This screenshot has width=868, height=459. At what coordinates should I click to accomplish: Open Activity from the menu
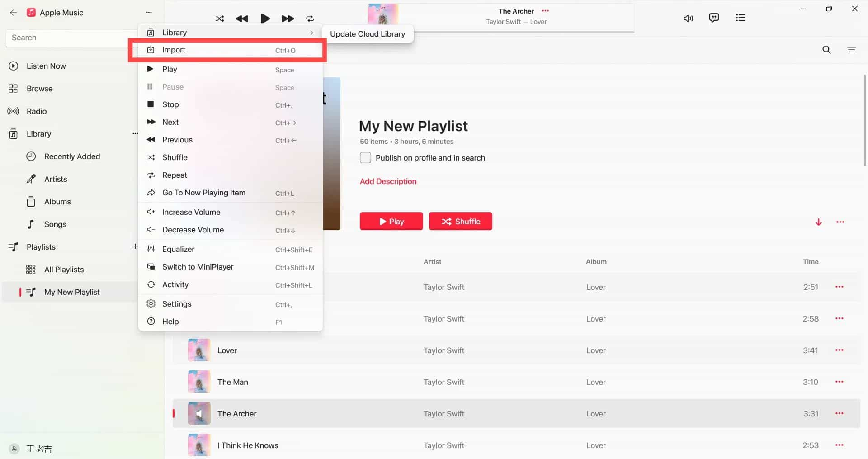(x=231, y=284)
